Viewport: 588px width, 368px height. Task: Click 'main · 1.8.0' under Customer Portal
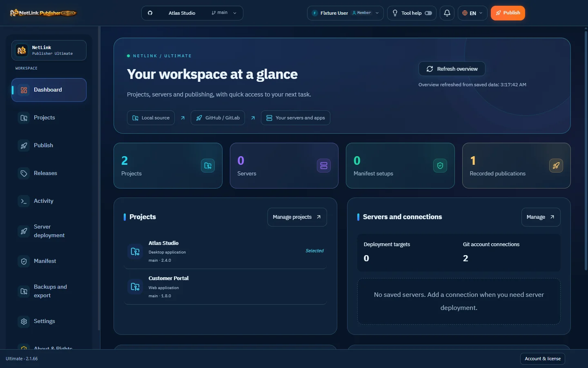[x=160, y=296]
